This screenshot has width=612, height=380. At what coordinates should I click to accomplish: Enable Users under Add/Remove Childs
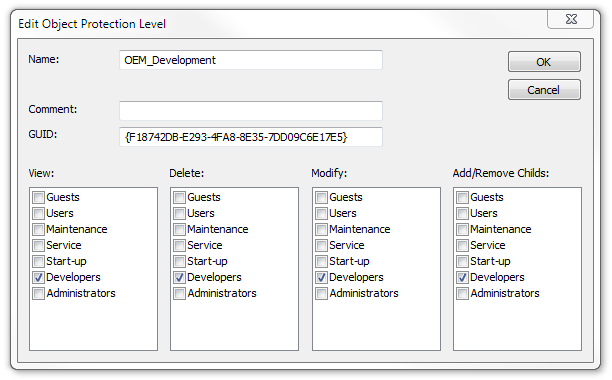pos(463,213)
